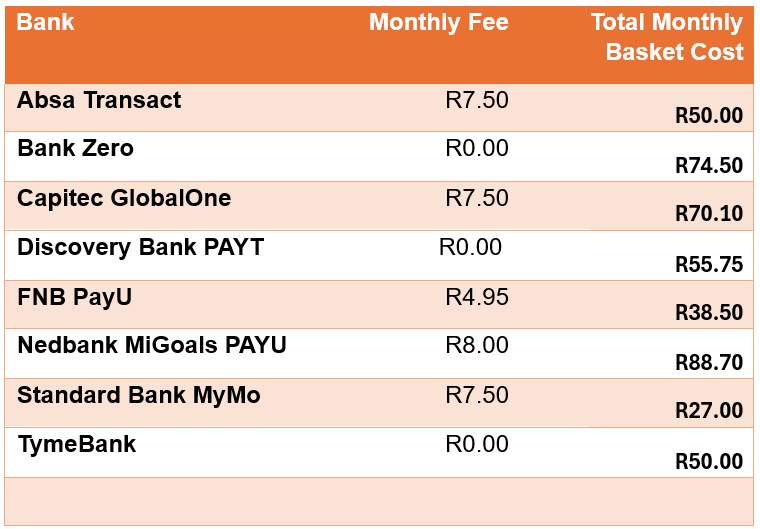Select the FNB PayU bank cell

pos(74,297)
